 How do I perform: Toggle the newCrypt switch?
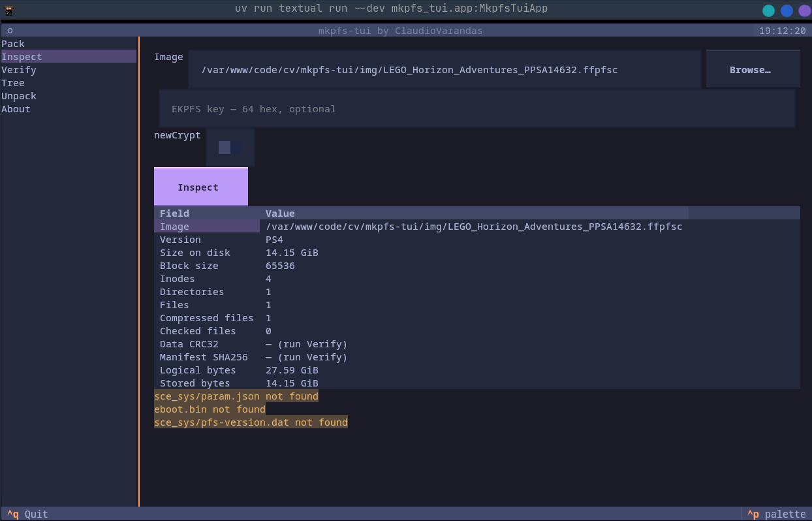tap(230, 148)
